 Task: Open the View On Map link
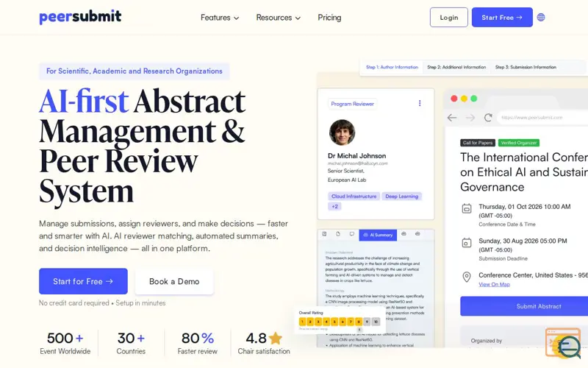click(494, 285)
